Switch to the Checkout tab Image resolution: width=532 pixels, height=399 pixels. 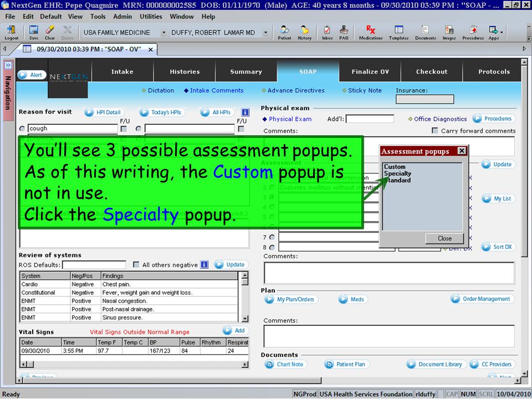pyautogui.click(x=432, y=71)
